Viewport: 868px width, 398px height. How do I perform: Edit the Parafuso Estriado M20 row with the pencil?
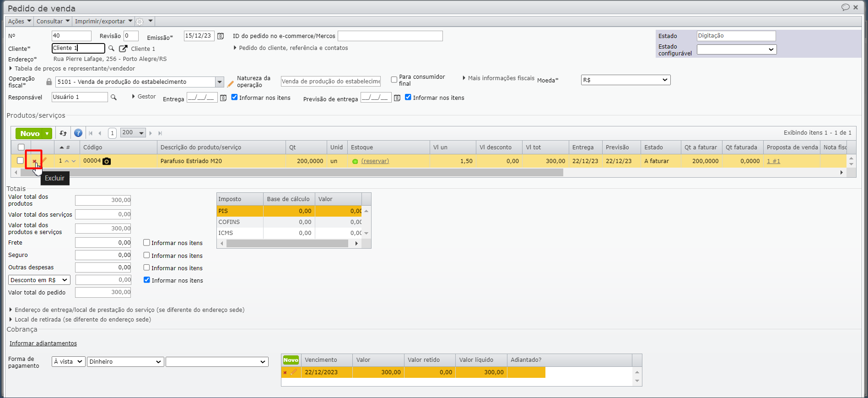click(x=44, y=160)
